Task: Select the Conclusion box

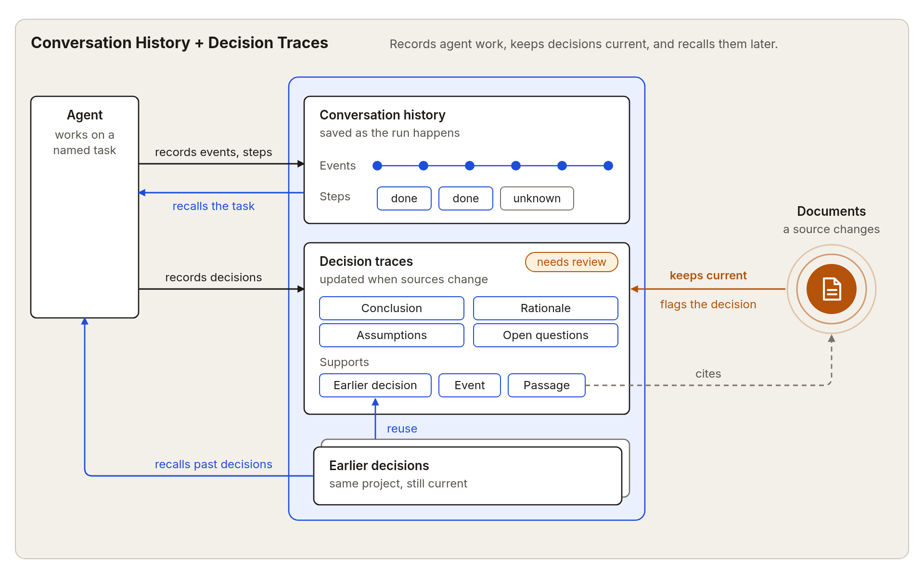Action: tap(392, 308)
